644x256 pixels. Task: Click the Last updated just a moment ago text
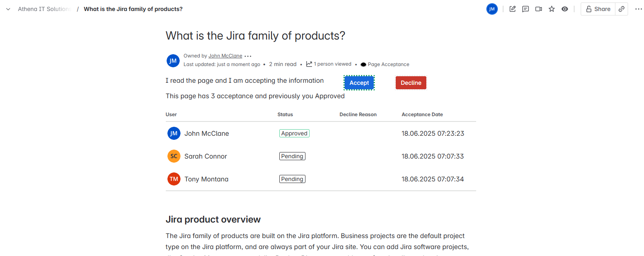[222, 64]
